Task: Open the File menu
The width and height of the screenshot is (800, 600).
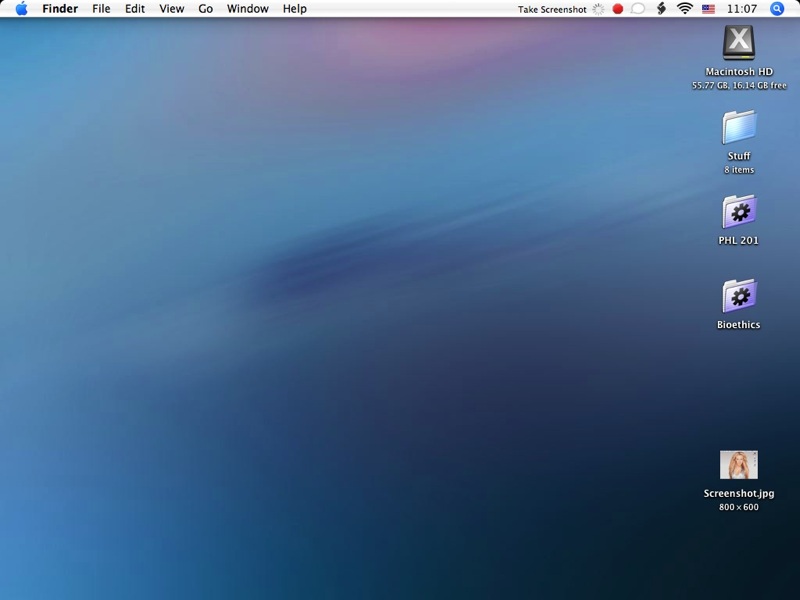Action: click(101, 9)
